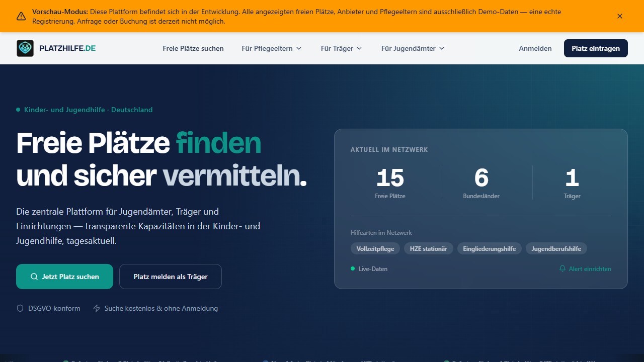Click the 1 Träger statistic
The width and height of the screenshot is (644, 362).
(572, 183)
